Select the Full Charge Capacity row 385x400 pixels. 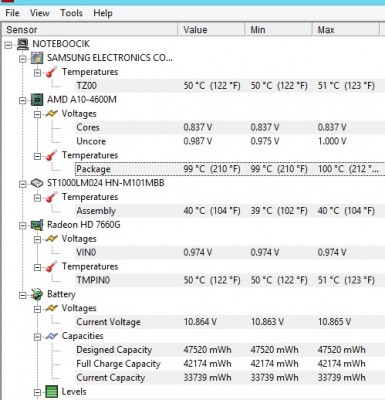(x=230, y=364)
